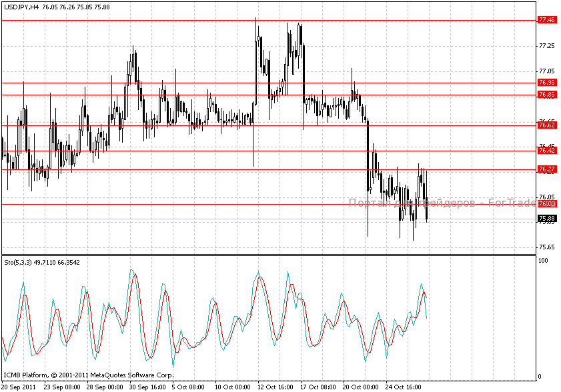This screenshot has width=561, height=392.
Task: Click the 76.05 price axis value
Action: 547,197
